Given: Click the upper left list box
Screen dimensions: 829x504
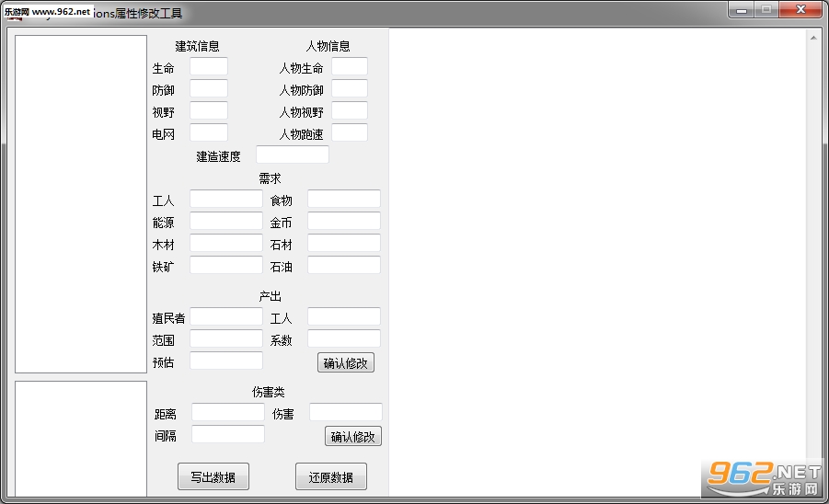Looking at the screenshot, I should (x=81, y=204).
